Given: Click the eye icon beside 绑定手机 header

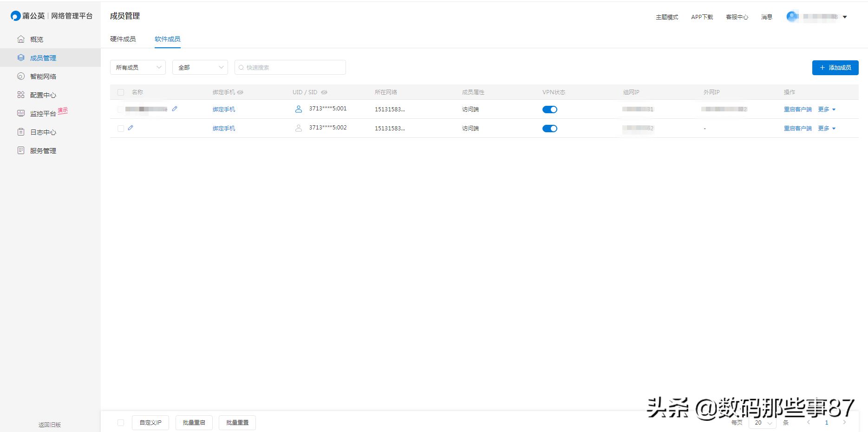Looking at the screenshot, I should point(240,92).
